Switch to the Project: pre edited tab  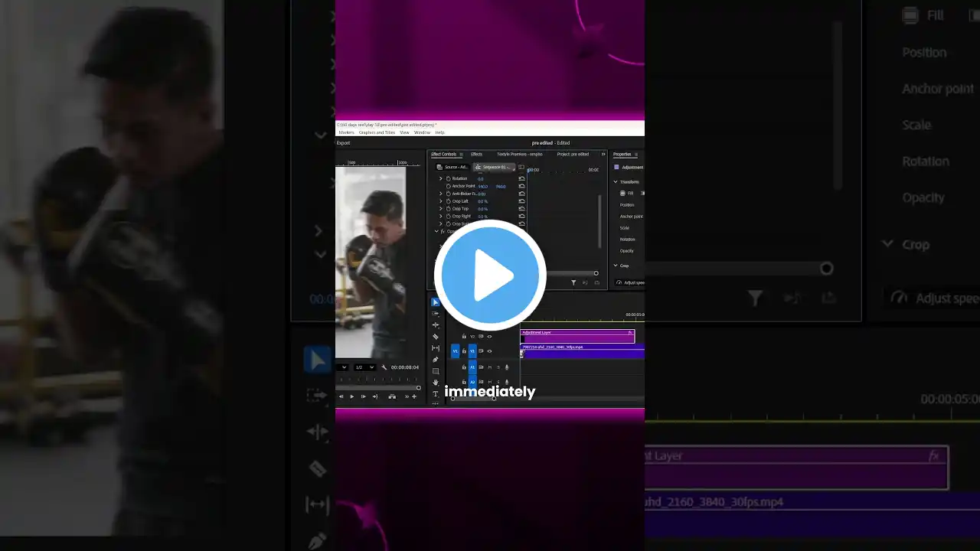coord(573,155)
